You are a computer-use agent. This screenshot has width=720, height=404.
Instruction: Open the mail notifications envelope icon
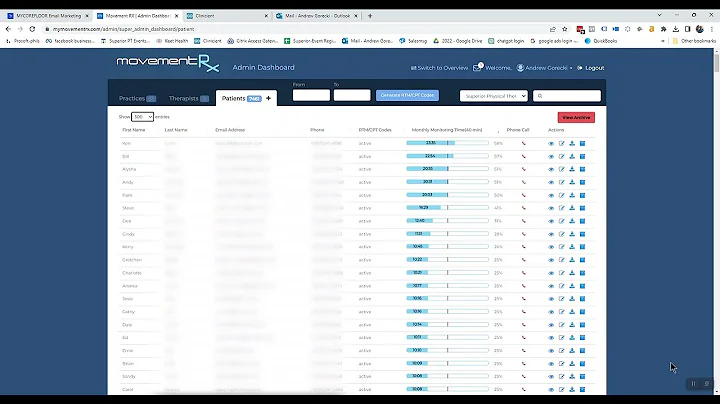(x=477, y=67)
